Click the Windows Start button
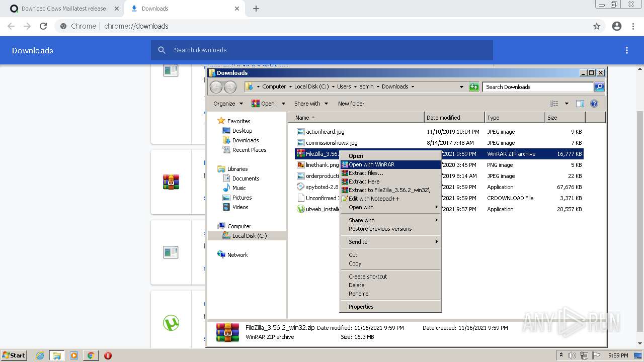The height and width of the screenshot is (362, 644). [14, 355]
